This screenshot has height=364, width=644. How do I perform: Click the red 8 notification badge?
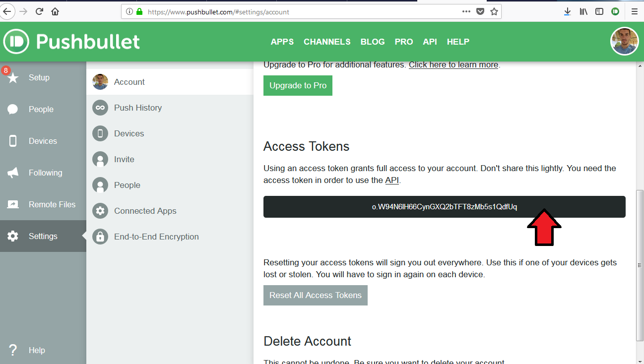click(6, 70)
